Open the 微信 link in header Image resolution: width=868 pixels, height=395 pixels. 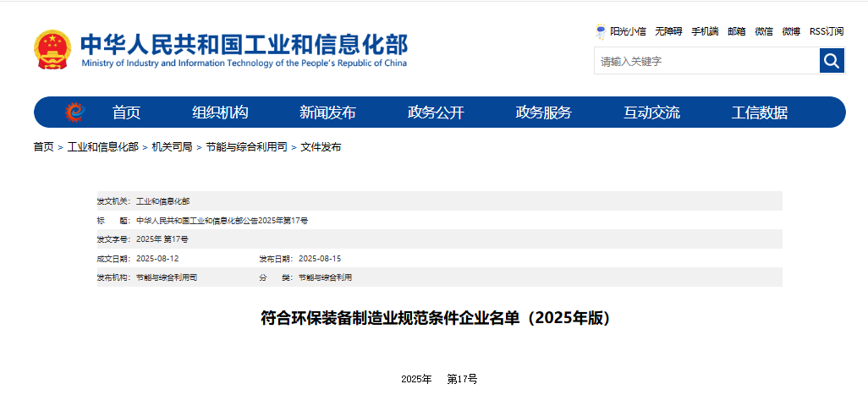764,31
